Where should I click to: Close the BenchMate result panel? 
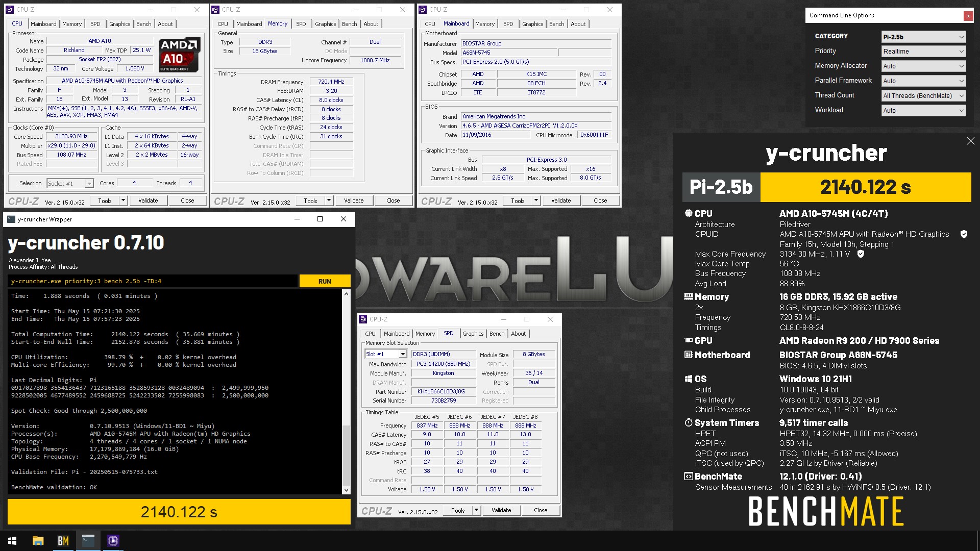coord(970,141)
